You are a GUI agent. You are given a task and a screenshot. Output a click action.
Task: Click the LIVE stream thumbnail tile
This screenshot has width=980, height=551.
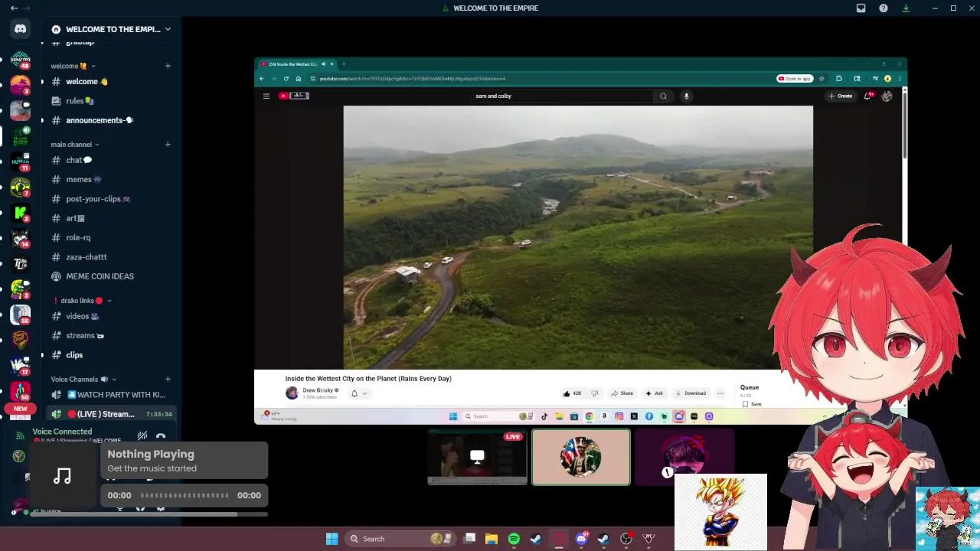(477, 457)
